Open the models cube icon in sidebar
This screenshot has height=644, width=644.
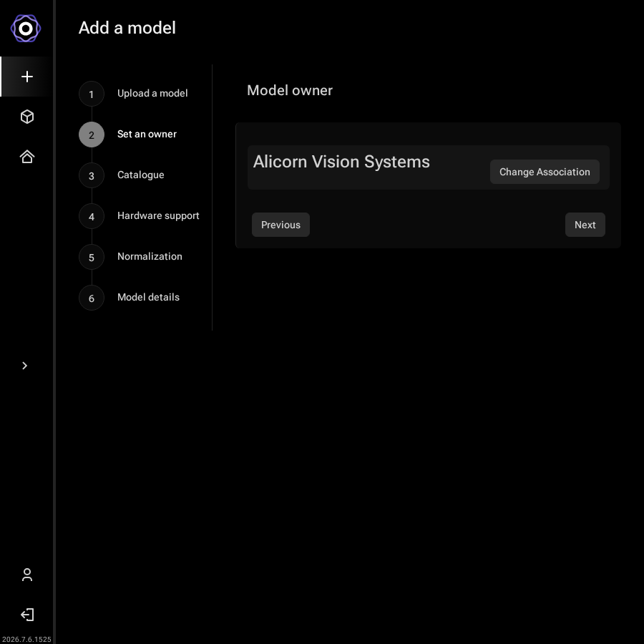(27, 117)
